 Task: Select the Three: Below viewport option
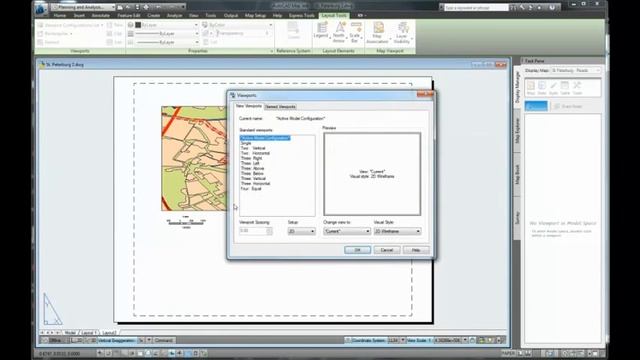[252, 173]
